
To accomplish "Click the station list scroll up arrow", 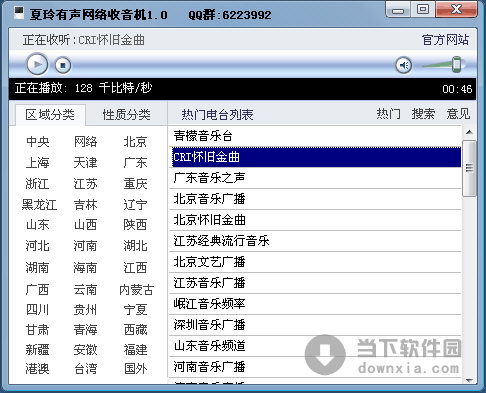I will coord(469,132).
